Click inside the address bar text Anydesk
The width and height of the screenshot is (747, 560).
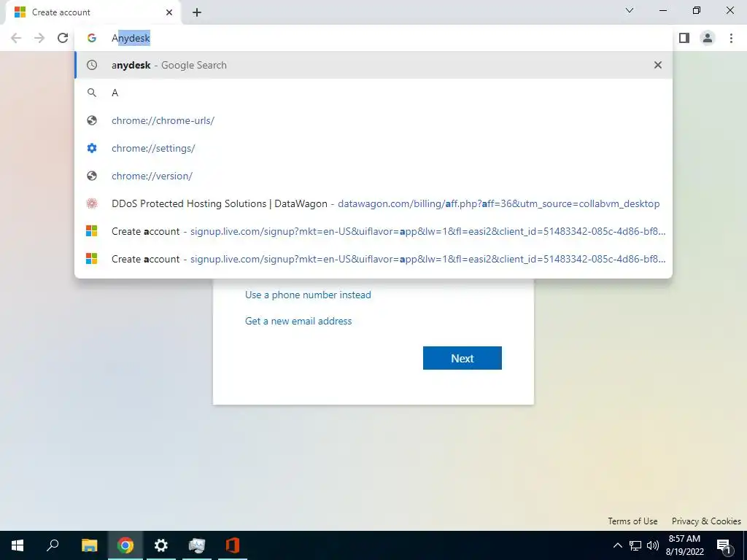point(131,38)
